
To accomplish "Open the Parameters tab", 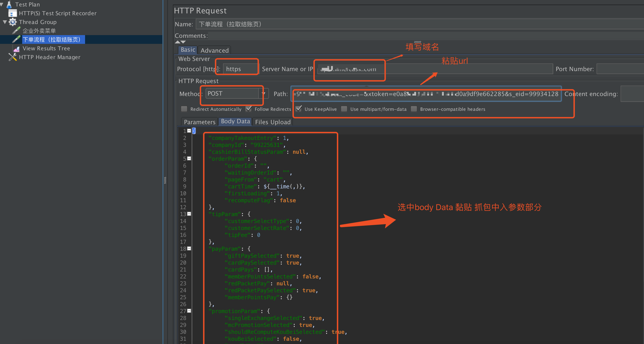I will point(199,122).
